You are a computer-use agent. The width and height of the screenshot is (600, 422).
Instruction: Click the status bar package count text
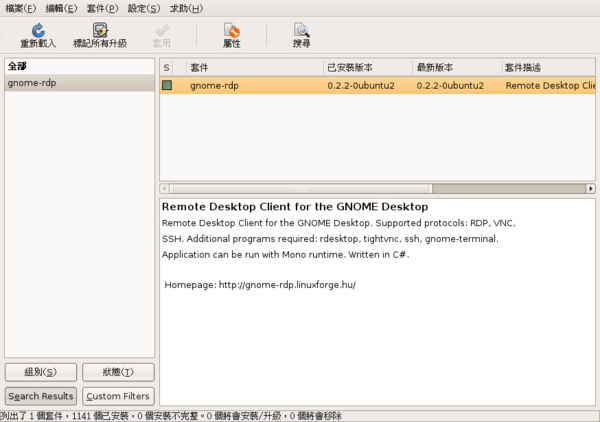click(x=171, y=416)
